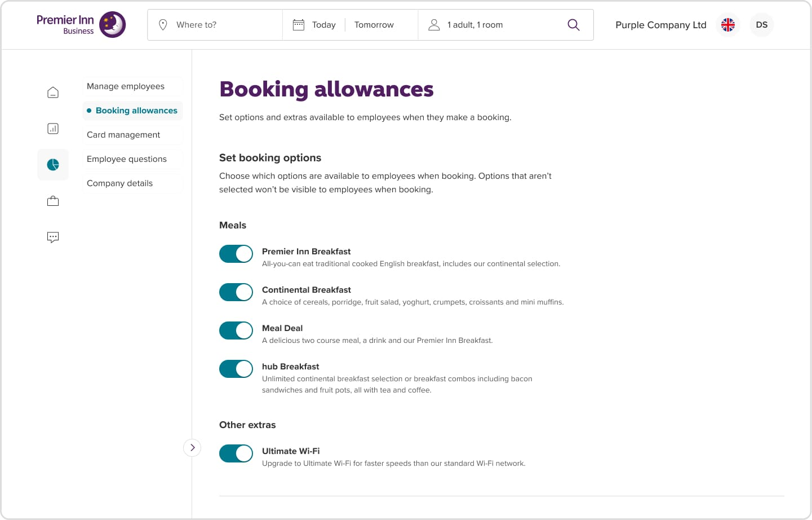Disable the Meal Deal toggle
The width and height of the screenshot is (812, 520).
click(x=236, y=330)
